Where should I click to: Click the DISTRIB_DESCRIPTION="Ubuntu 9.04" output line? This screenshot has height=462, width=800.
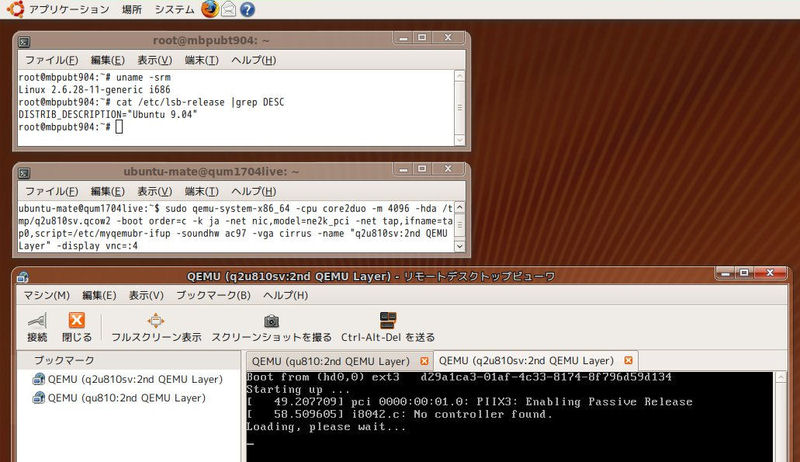(108, 115)
